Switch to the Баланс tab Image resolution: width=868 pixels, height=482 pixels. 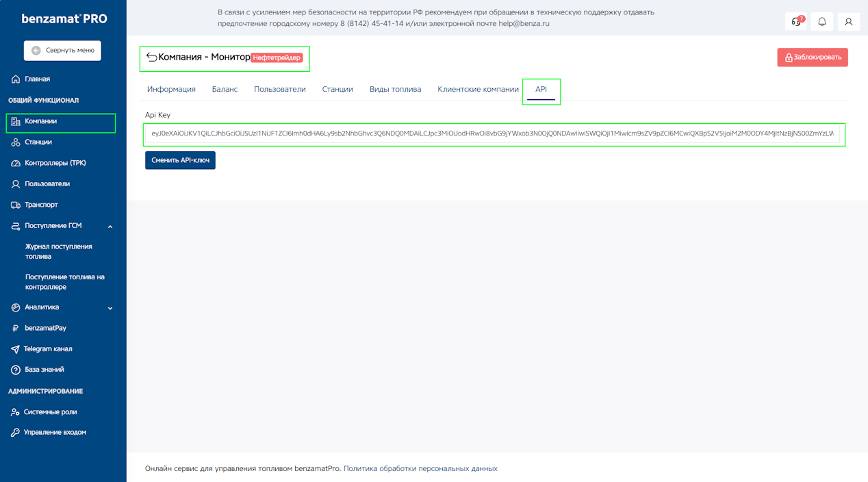pyautogui.click(x=225, y=90)
